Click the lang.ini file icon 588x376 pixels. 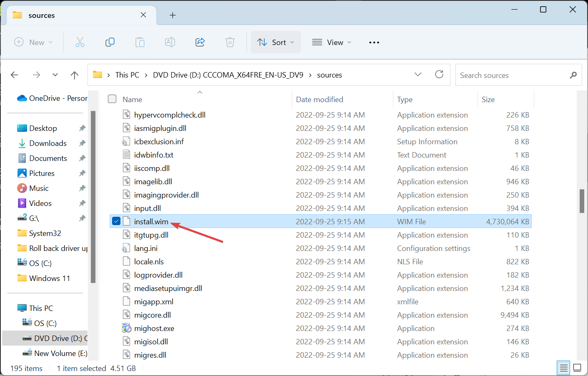(x=126, y=248)
